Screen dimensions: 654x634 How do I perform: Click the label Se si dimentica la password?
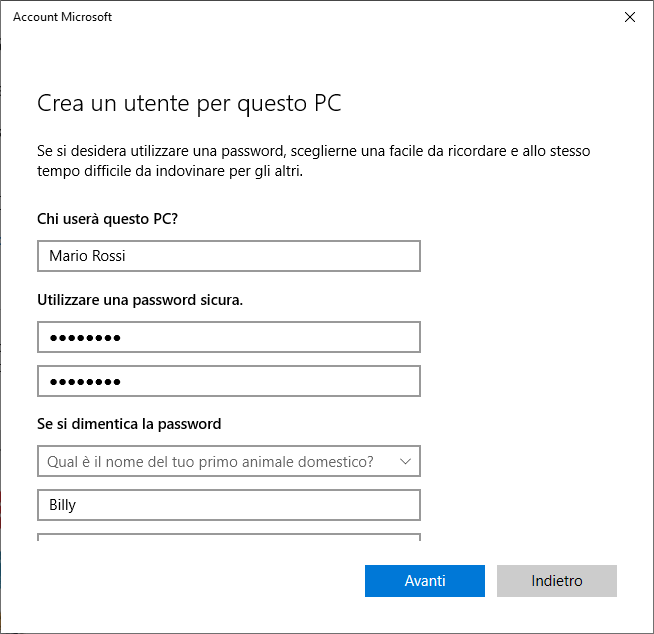click(x=129, y=424)
